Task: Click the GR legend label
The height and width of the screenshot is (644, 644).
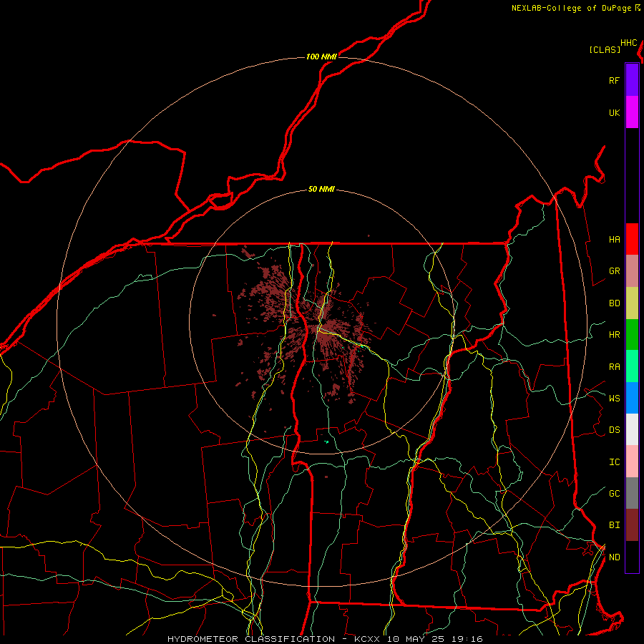Action: click(615, 271)
